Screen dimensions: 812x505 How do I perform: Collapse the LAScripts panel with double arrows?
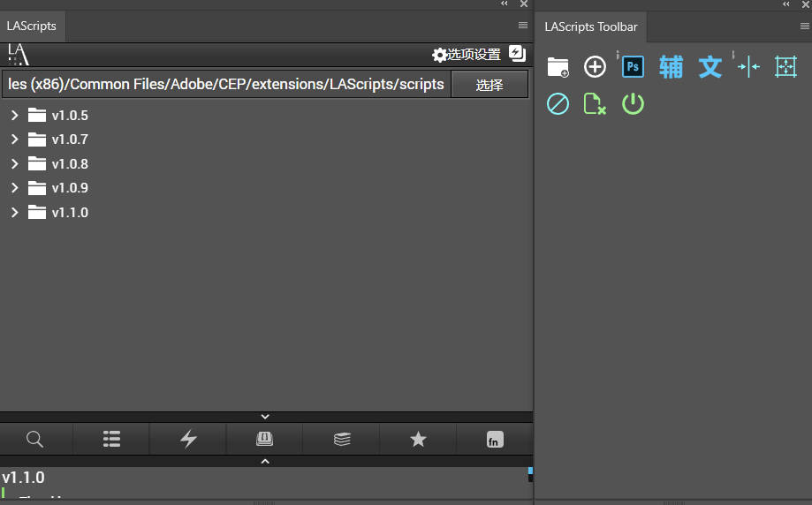coord(504,4)
